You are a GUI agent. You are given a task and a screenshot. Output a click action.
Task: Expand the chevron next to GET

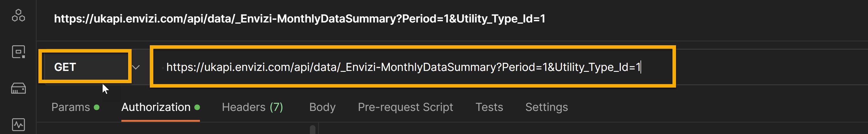(x=136, y=67)
